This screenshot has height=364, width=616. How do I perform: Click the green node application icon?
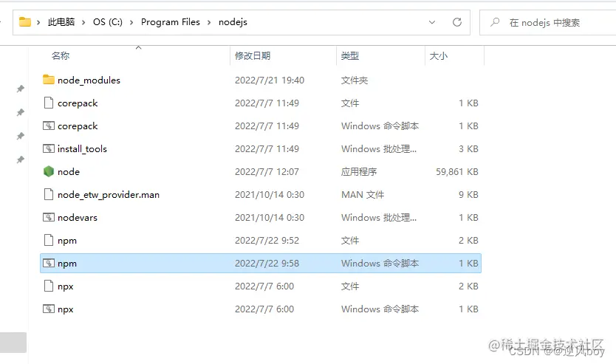tap(48, 171)
